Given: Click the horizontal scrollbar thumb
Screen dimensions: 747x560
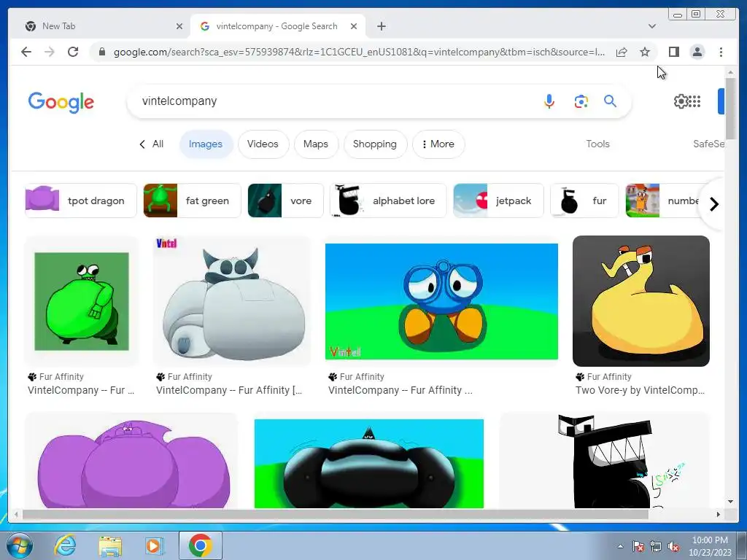Looking at the screenshot, I should tap(336, 514).
